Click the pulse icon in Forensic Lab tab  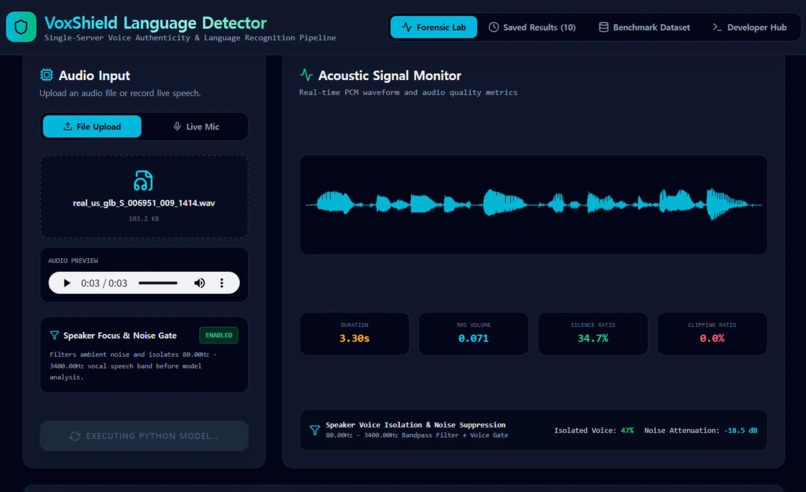[x=407, y=27]
